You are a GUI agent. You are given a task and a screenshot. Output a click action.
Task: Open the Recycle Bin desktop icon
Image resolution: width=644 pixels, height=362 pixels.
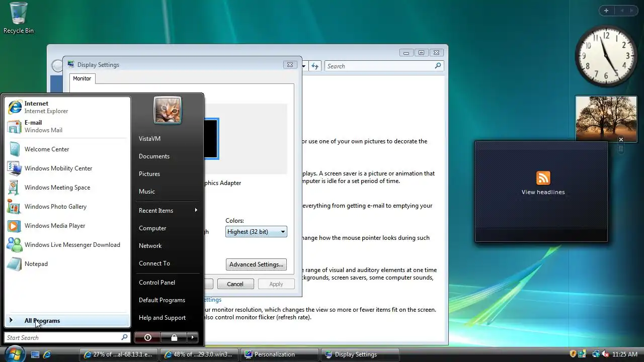(x=19, y=18)
